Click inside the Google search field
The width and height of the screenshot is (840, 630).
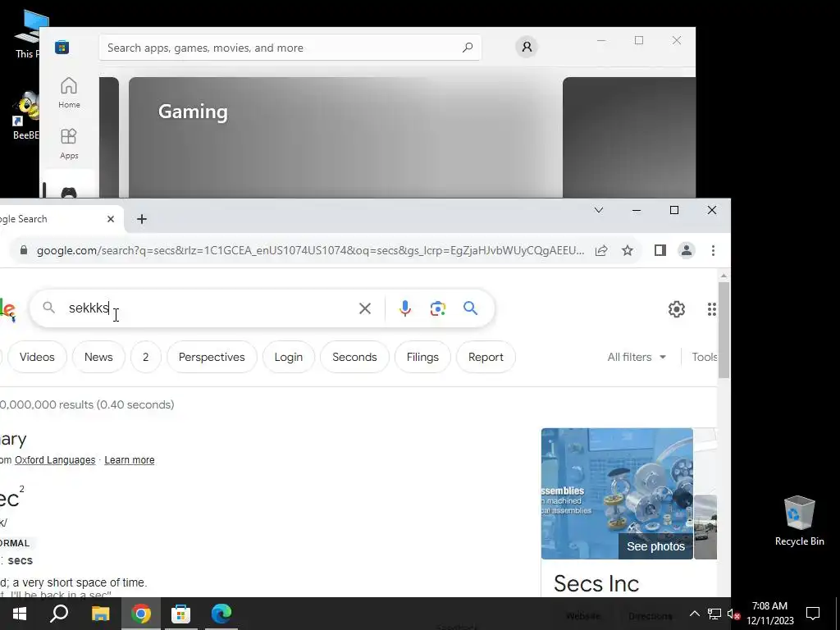click(209, 308)
